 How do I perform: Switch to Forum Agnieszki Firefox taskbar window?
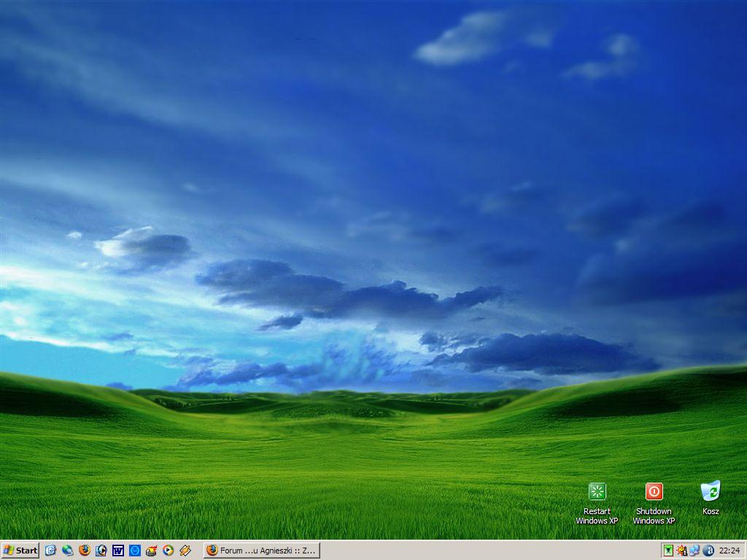pyautogui.click(x=261, y=551)
